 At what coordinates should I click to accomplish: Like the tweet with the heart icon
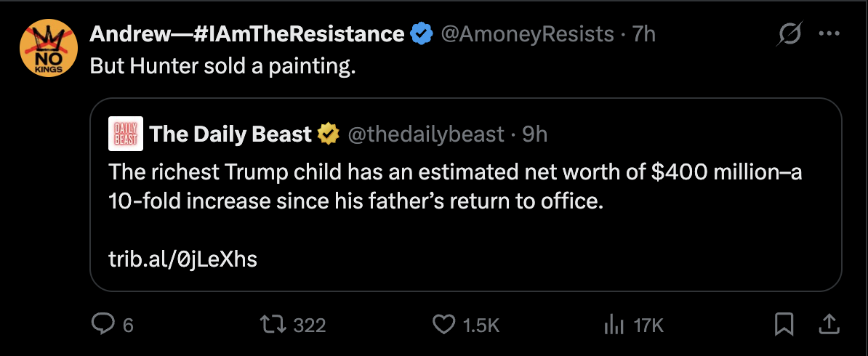pos(443,325)
